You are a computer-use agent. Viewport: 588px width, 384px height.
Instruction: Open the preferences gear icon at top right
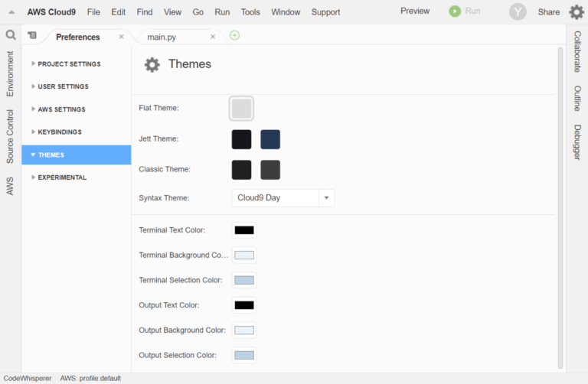(577, 12)
